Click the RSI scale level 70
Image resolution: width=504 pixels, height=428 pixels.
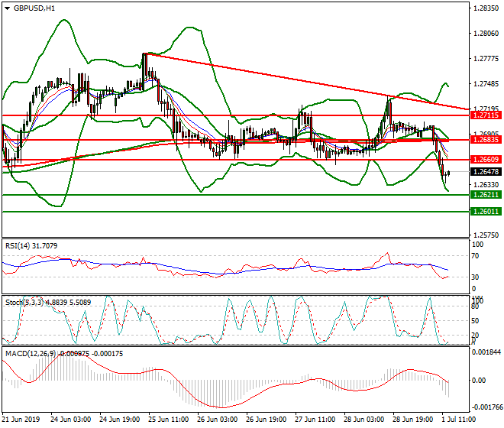475,256
